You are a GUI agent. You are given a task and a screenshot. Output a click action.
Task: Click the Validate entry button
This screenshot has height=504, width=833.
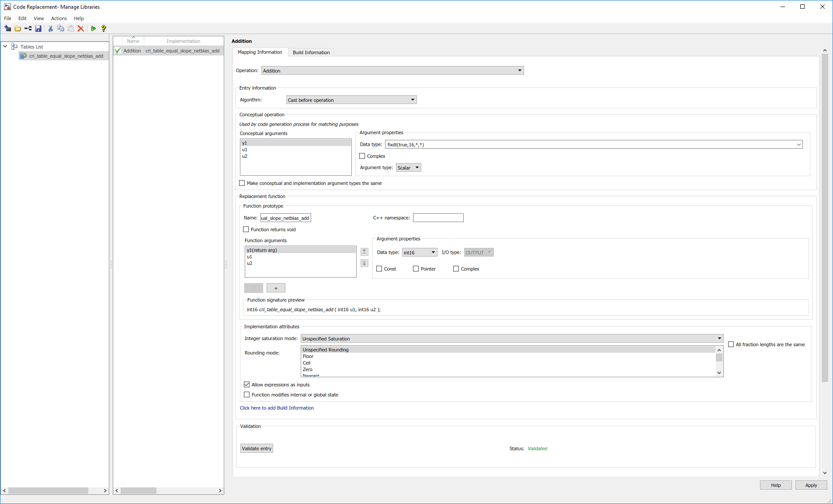[x=257, y=448]
